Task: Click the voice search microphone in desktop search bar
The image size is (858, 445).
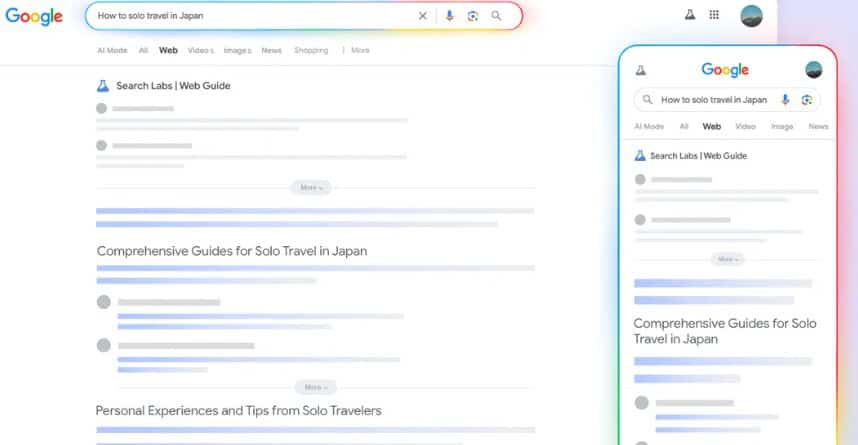Action: pyautogui.click(x=449, y=16)
